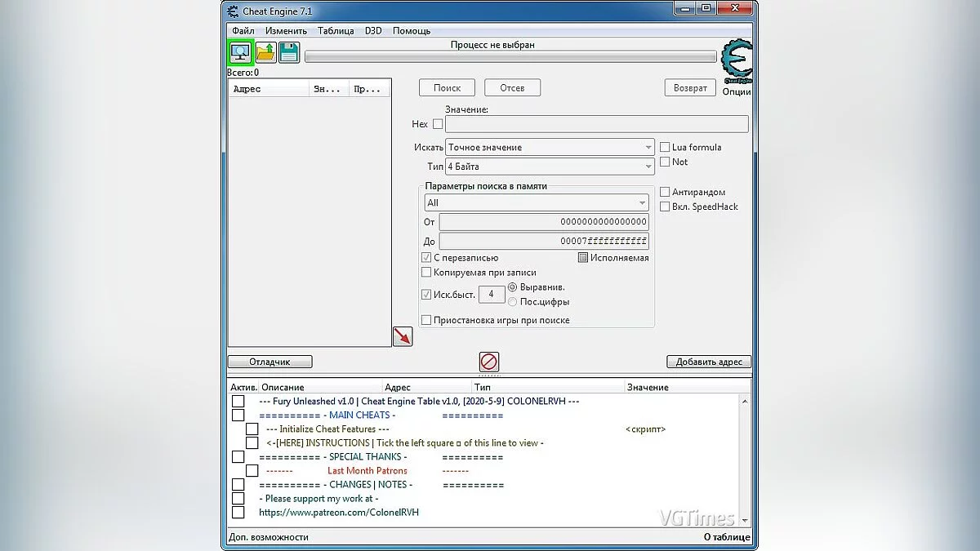Open a saved cheat table via folder icon

point(264,51)
